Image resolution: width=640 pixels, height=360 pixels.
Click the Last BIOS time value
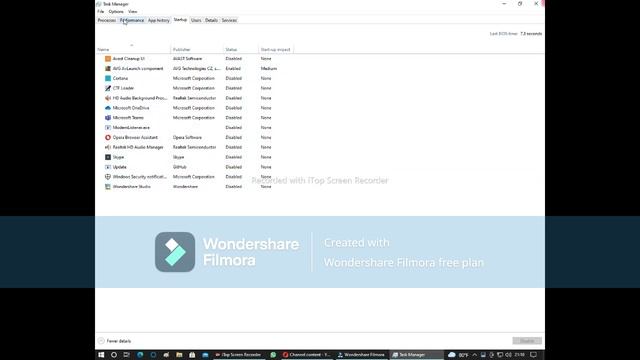pos(531,34)
